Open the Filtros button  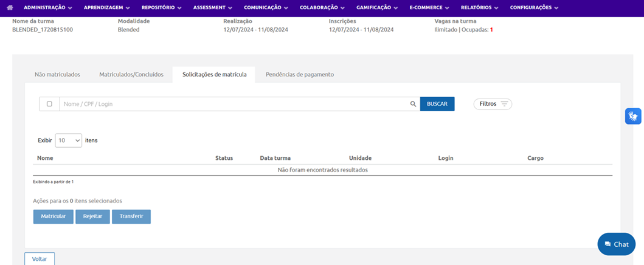click(x=493, y=104)
